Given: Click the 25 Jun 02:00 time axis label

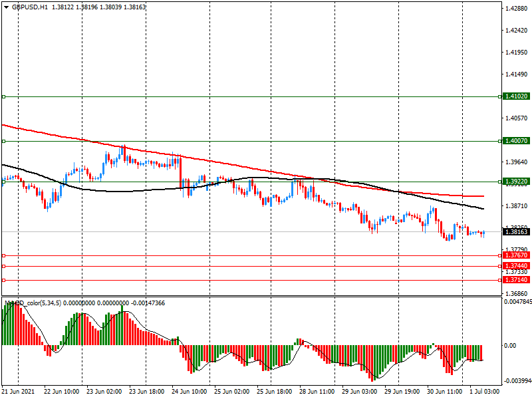Looking at the screenshot, I should click(x=231, y=392).
